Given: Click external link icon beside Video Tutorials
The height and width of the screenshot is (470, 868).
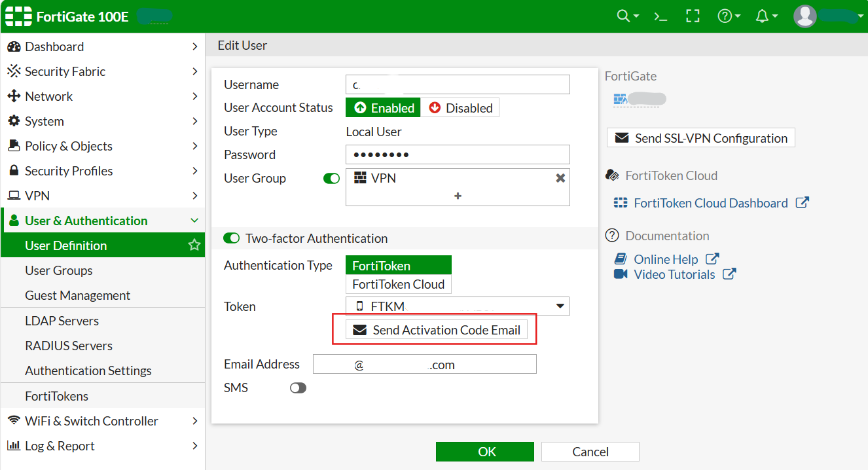Looking at the screenshot, I should [729, 274].
